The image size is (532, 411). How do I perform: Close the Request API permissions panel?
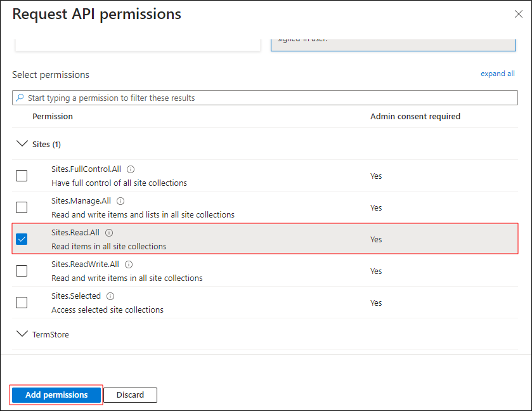(x=518, y=14)
